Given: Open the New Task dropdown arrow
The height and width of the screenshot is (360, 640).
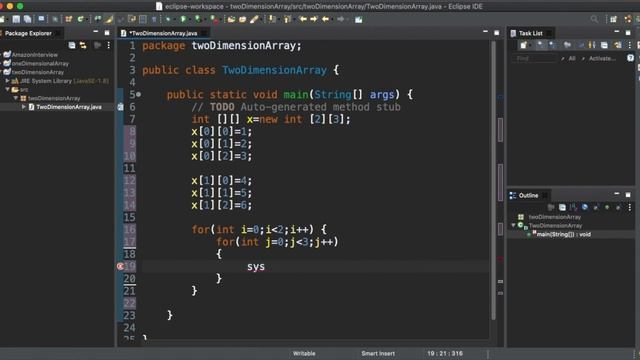Looking at the screenshot, I should point(530,46).
